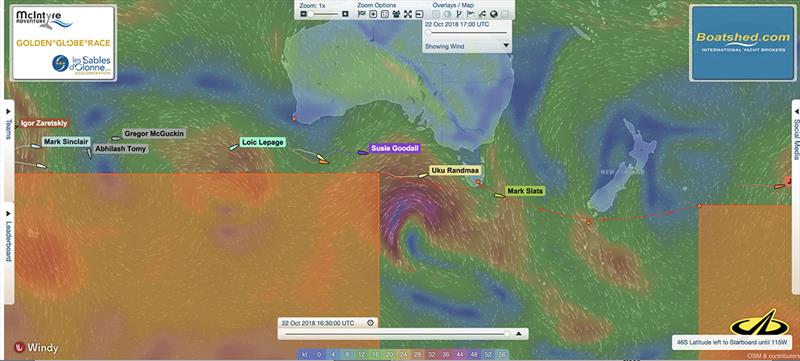Click the 0 kt legend swatch
The image size is (800, 361).
[x=319, y=354]
